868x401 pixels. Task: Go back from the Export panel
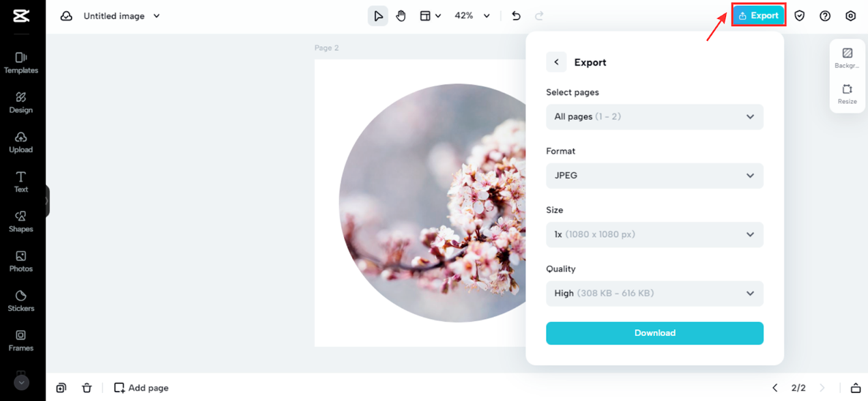pyautogui.click(x=556, y=62)
